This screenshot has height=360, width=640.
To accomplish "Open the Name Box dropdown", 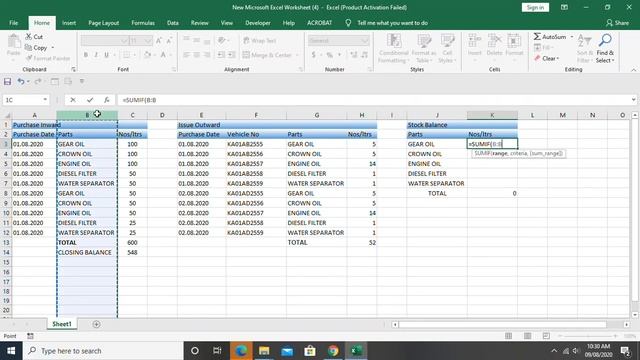I will click(45, 100).
